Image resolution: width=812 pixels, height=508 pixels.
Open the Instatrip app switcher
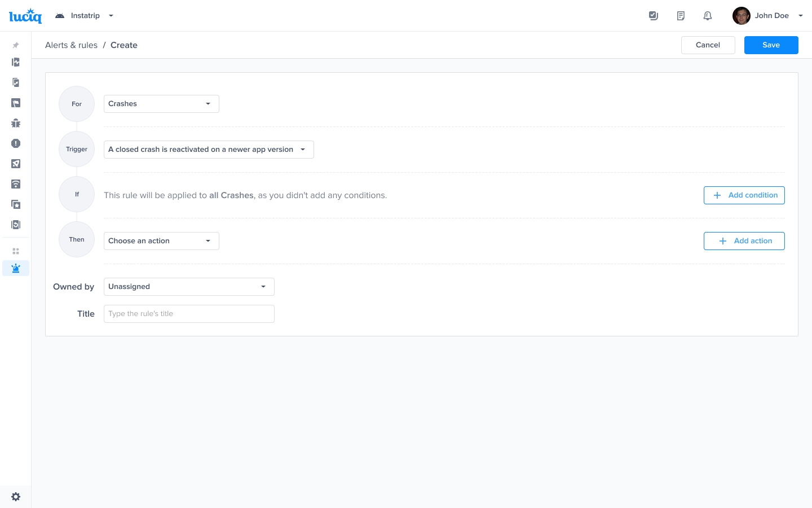(85, 16)
